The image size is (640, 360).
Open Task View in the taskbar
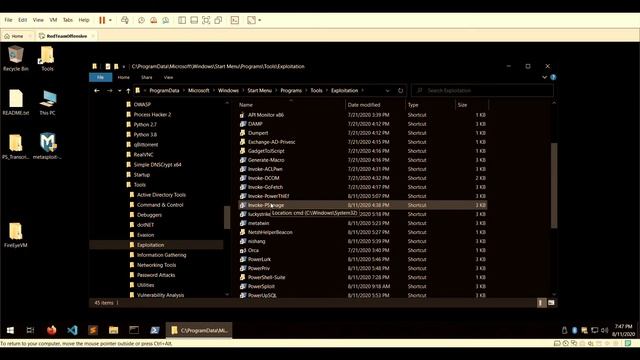[x=30, y=330]
